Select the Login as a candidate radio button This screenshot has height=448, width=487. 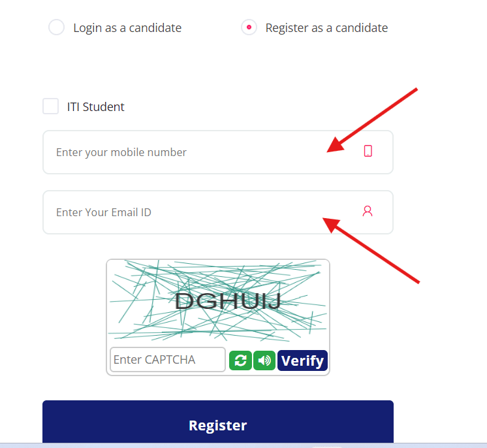pos(56,27)
